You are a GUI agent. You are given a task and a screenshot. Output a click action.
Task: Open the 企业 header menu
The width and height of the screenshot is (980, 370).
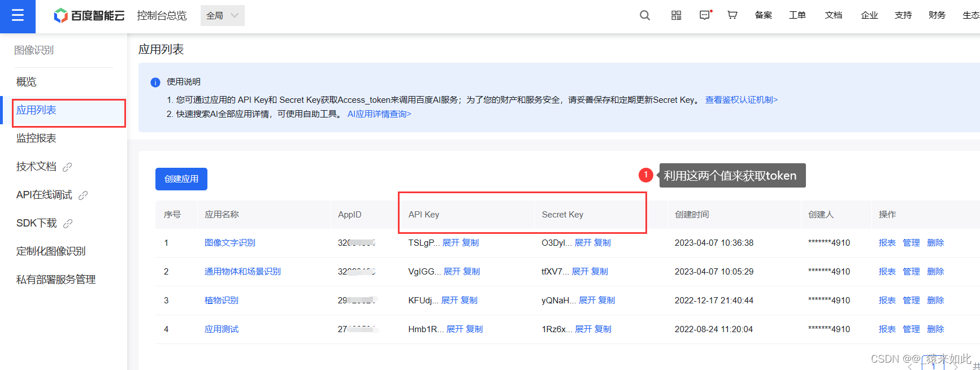point(869,15)
